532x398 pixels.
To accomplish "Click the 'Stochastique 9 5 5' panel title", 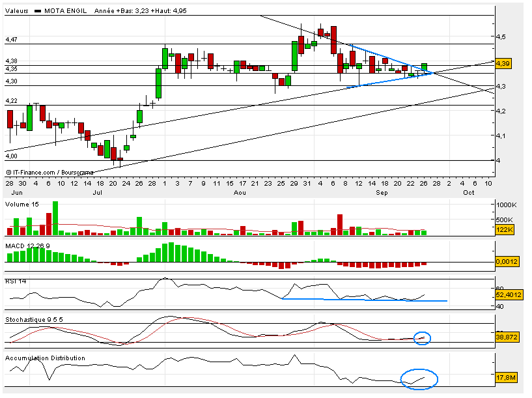I will pos(34,320).
